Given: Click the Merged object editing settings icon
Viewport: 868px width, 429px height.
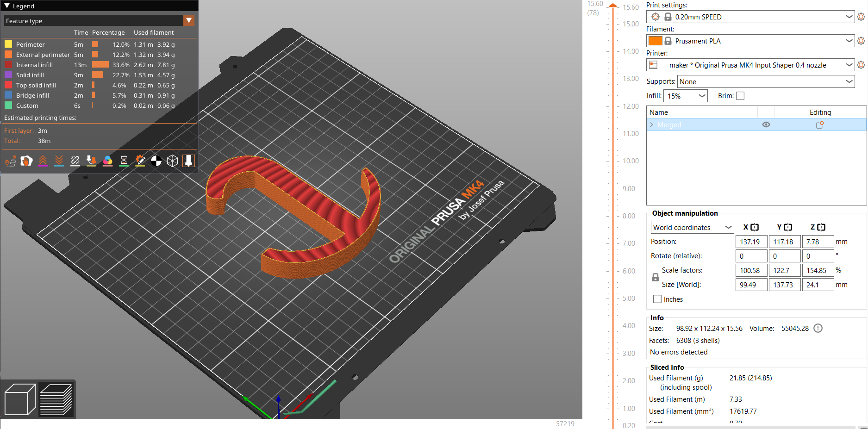Looking at the screenshot, I should coord(820,125).
